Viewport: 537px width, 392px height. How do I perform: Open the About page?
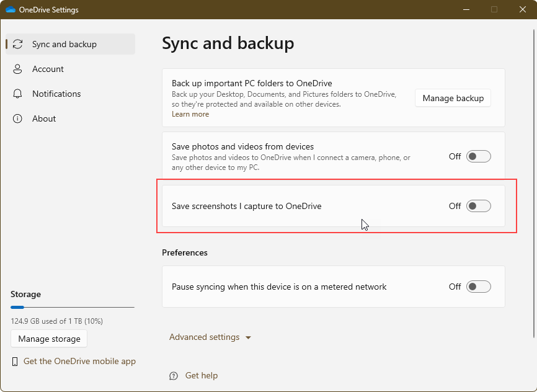[71, 118]
